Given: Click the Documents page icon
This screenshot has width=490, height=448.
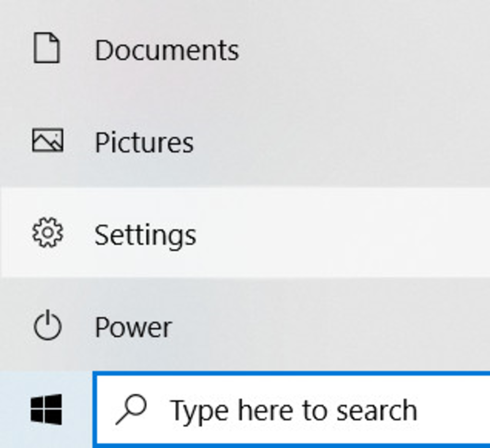Looking at the screenshot, I should 47,48.
